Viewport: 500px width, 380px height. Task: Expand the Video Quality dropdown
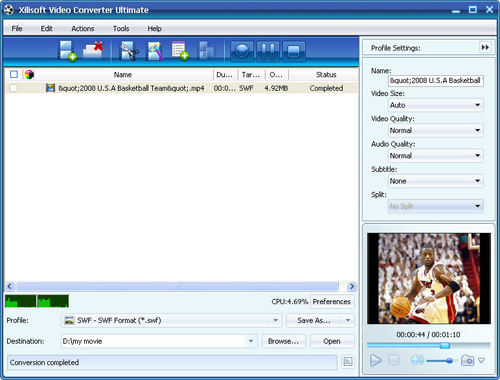tap(477, 130)
